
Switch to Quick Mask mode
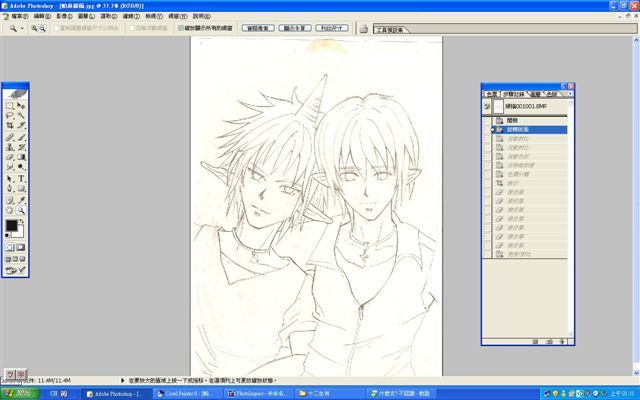click(x=21, y=247)
